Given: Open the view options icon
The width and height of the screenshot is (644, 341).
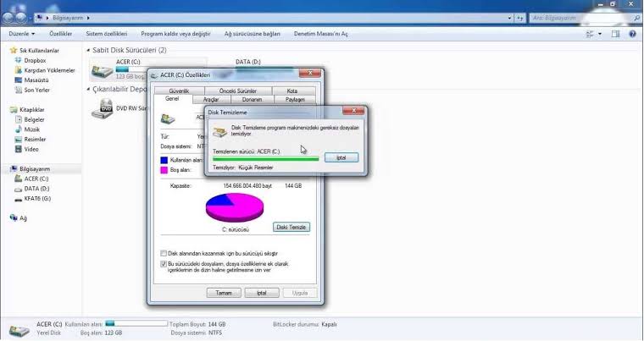Looking at the screenshot, I should pos(590,34).
